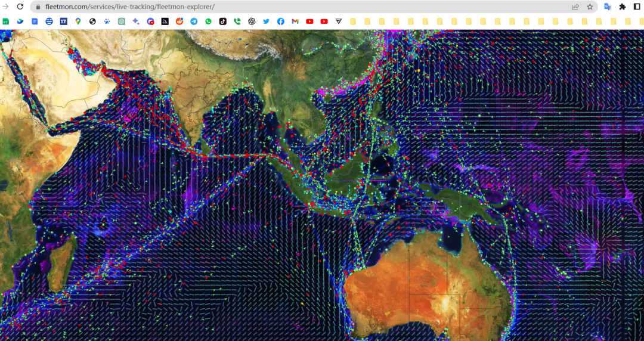Viewport: 644px width, 341px height.
Task: Open Google Translate for this page
Action: pos(608,7)
